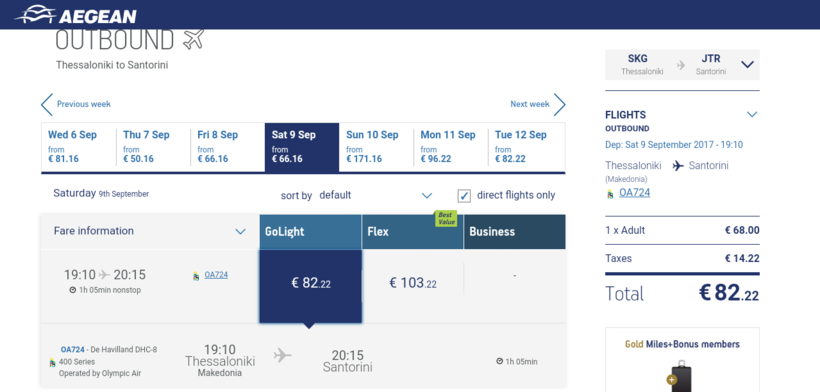Click the Aegean logo in header
Screen dimensions: 820x392
76,15
